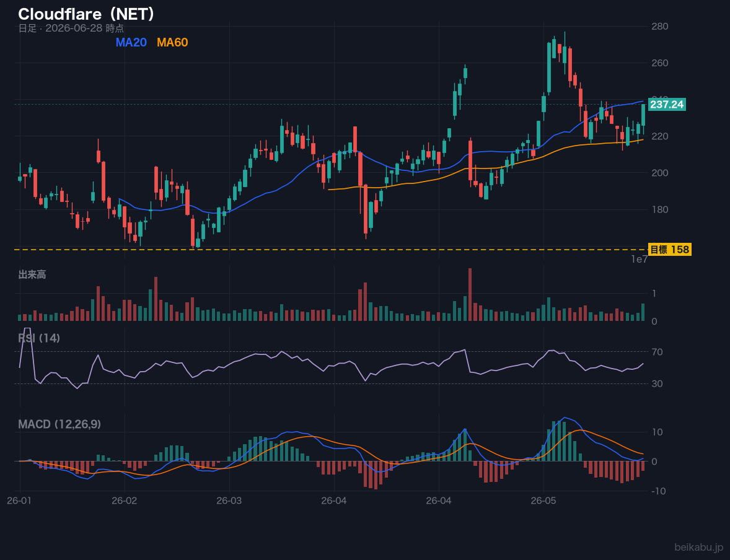This screenshot has width=730, height=560.
Task: Click the 280 price axis label
Action: tap(660, 26)
